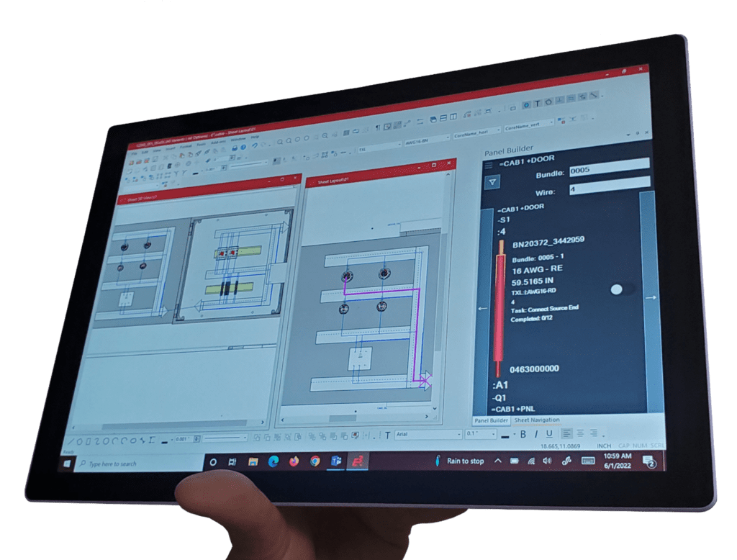
Task: Open the Tools menu
Action: (202, 144)
